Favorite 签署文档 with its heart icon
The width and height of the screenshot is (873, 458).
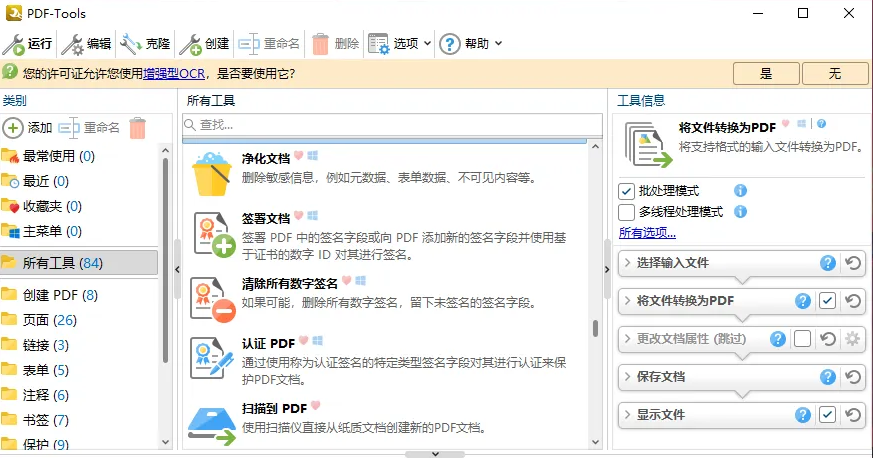(299, 215)
